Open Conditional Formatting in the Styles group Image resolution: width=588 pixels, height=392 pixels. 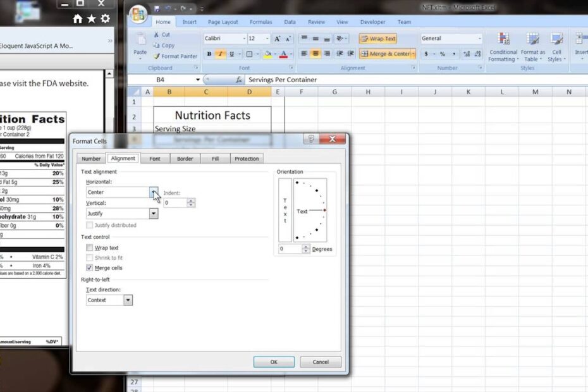click(503, 47)
